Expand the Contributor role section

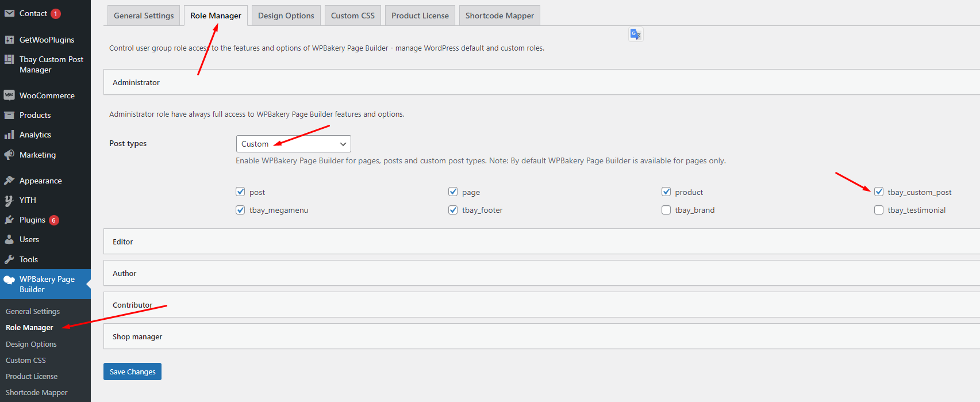point(541,305)
